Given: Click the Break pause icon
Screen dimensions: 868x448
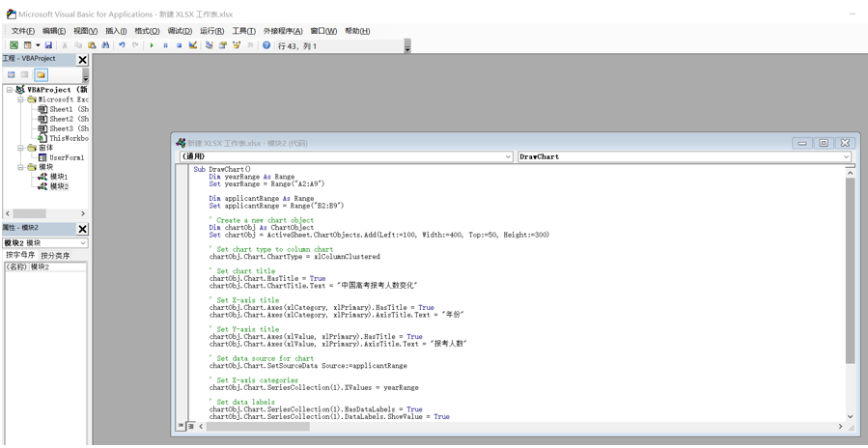Looking at the screenshot, I should pyautogui.click(x=165, y=45).
